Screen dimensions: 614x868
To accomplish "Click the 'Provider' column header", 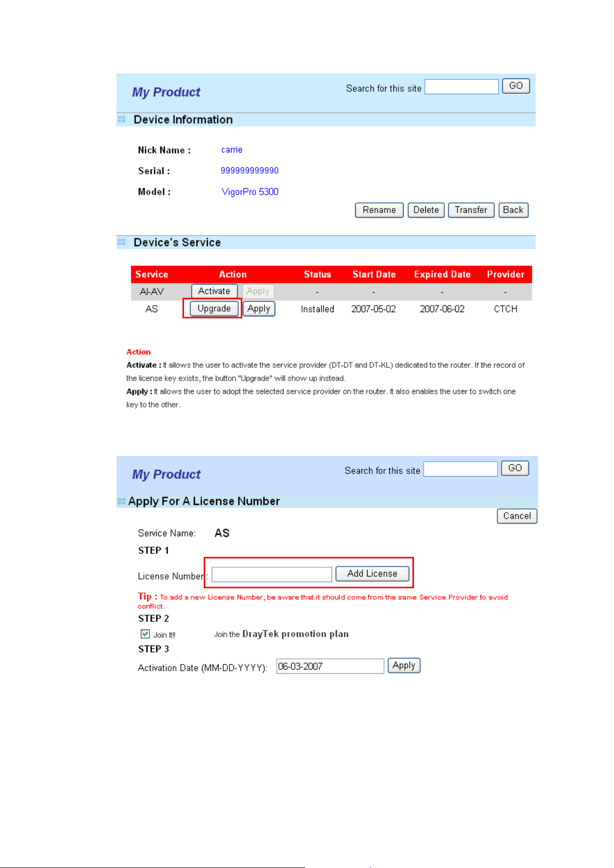I will [506, 275].
